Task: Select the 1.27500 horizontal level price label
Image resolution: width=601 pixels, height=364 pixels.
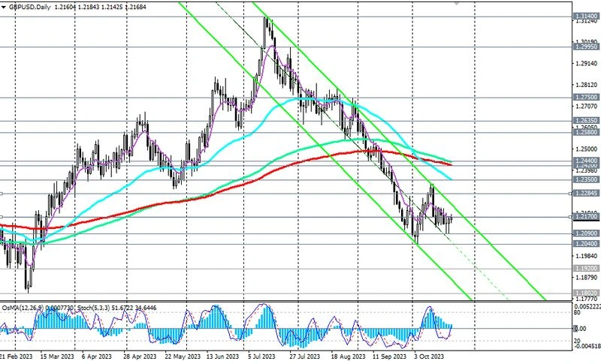Action: [587, 98]
